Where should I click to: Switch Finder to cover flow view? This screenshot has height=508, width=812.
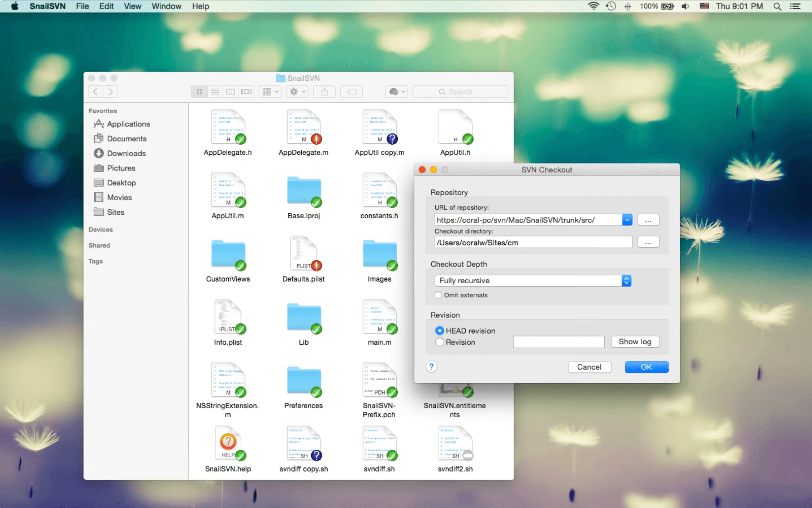tap(246, 92)
